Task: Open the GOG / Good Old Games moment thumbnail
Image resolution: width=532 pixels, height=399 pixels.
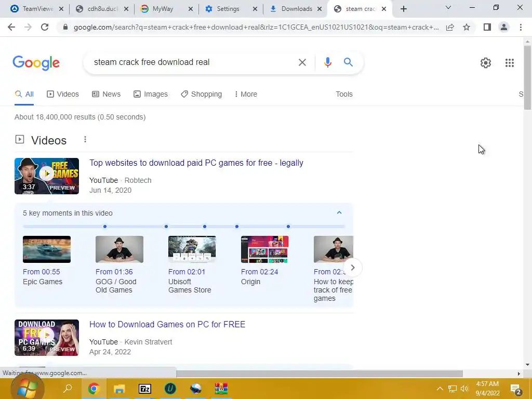Action: [119, 249]
